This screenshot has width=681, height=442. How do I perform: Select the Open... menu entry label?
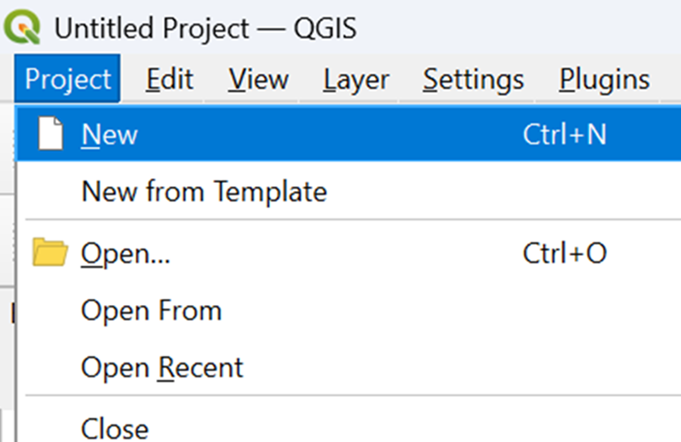point(125,254)
